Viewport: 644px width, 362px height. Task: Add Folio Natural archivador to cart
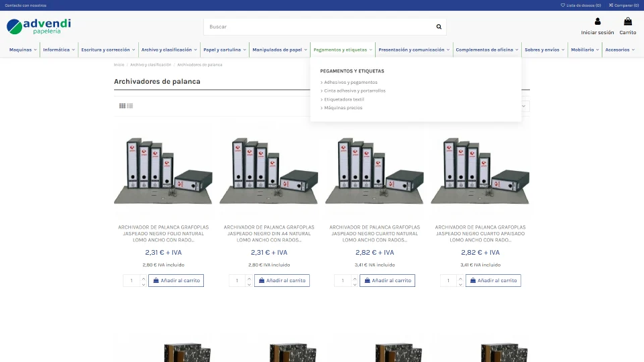176,281
